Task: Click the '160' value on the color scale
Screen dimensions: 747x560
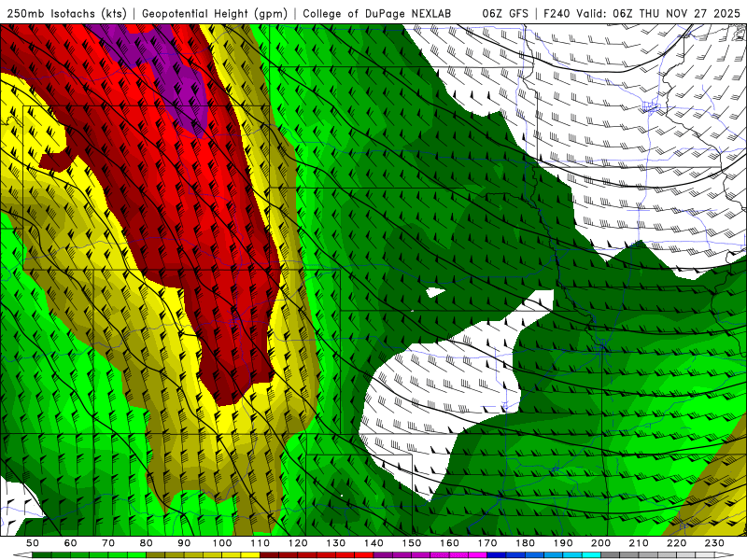Action: tap(449, 543)
